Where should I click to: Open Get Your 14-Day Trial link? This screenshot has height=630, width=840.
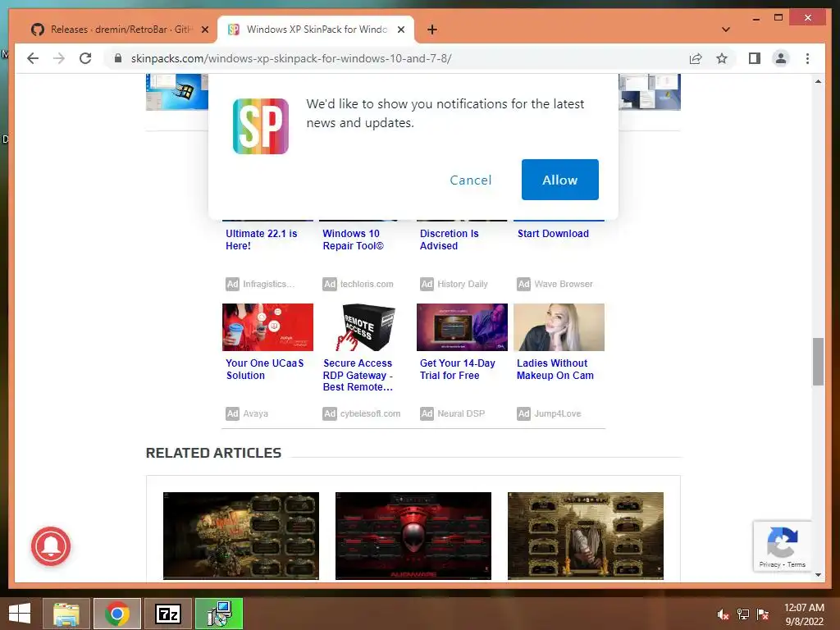click(457, 369)
